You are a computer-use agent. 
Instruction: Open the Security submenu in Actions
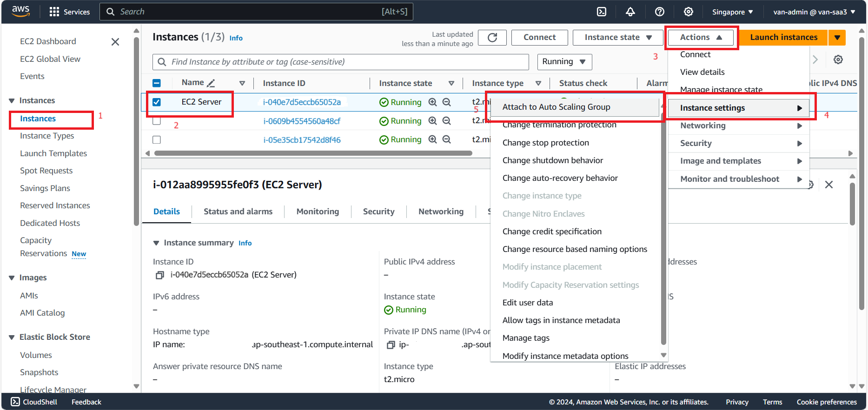point(739,143)
